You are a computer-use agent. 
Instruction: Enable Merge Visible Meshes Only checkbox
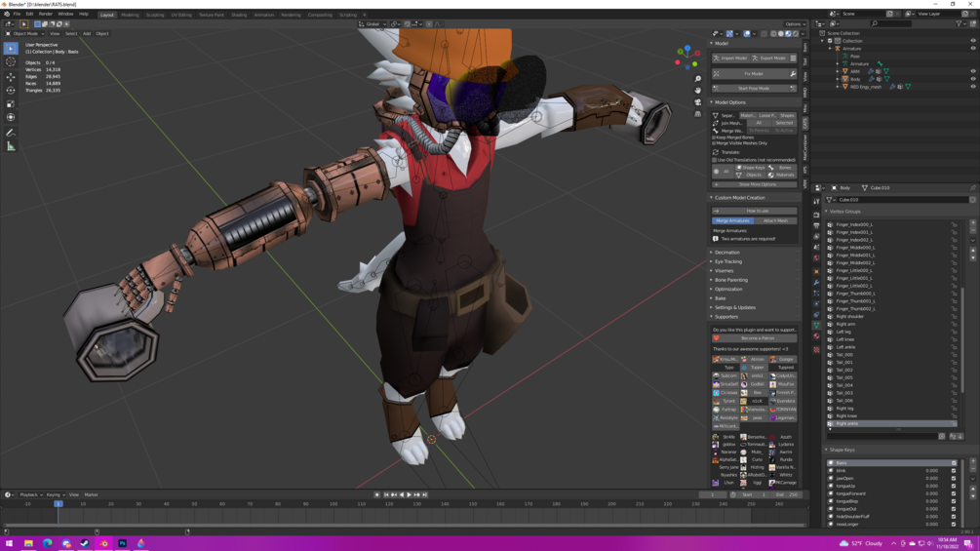click(714, 143)
